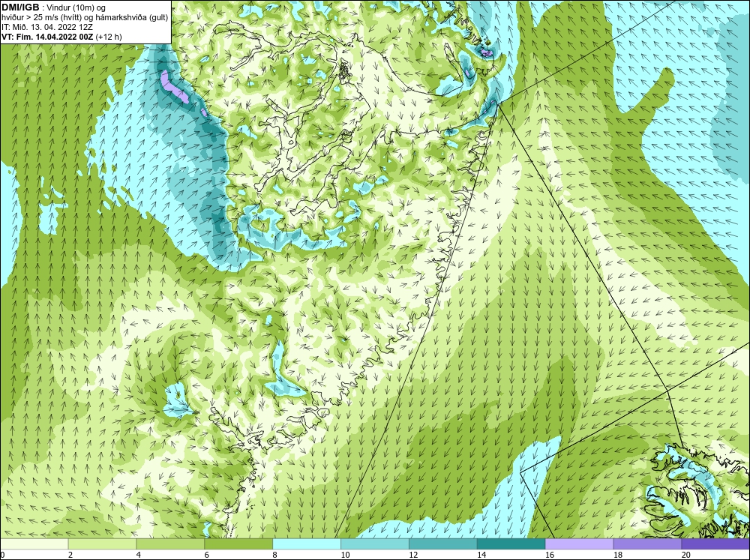The width and height of the screenshot is (750, 560).
Task: Click the 16–18 m/s lavender legend swatch
Action: click(579, 544)
